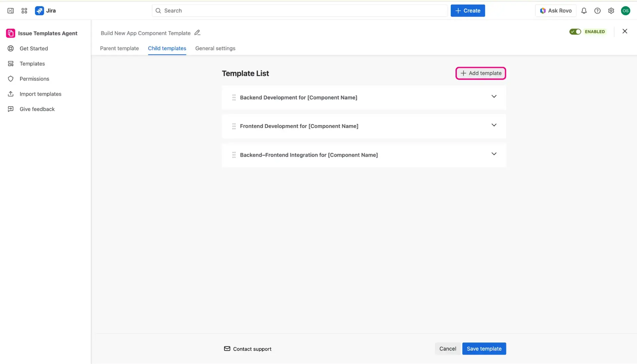Click the Add template button
The image size is (637, 364).
481,73
